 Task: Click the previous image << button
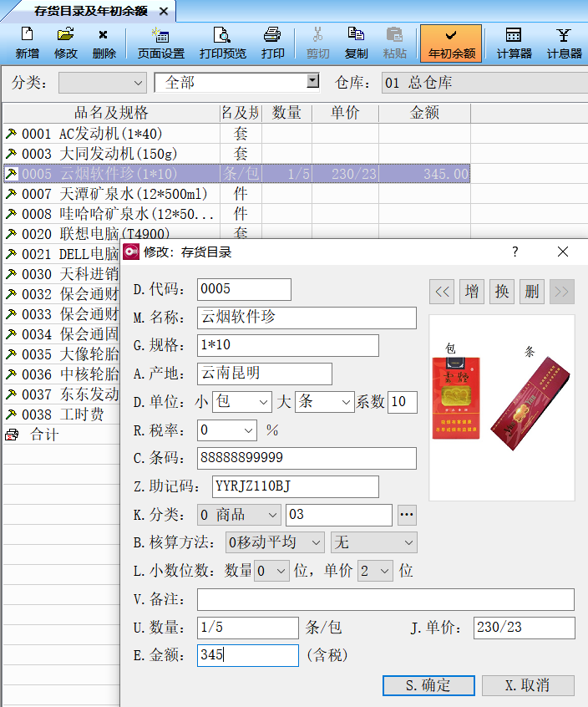tap(442, 292)
